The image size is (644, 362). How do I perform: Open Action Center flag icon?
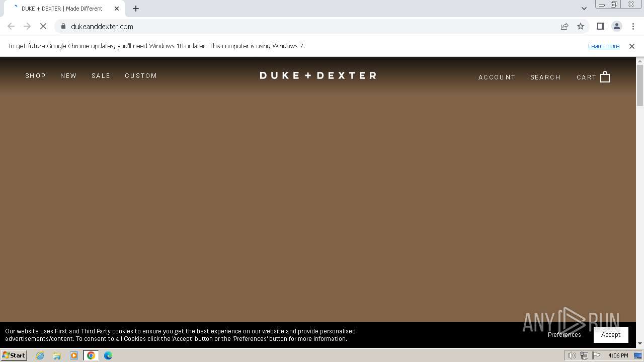click(x=596, y=355)
